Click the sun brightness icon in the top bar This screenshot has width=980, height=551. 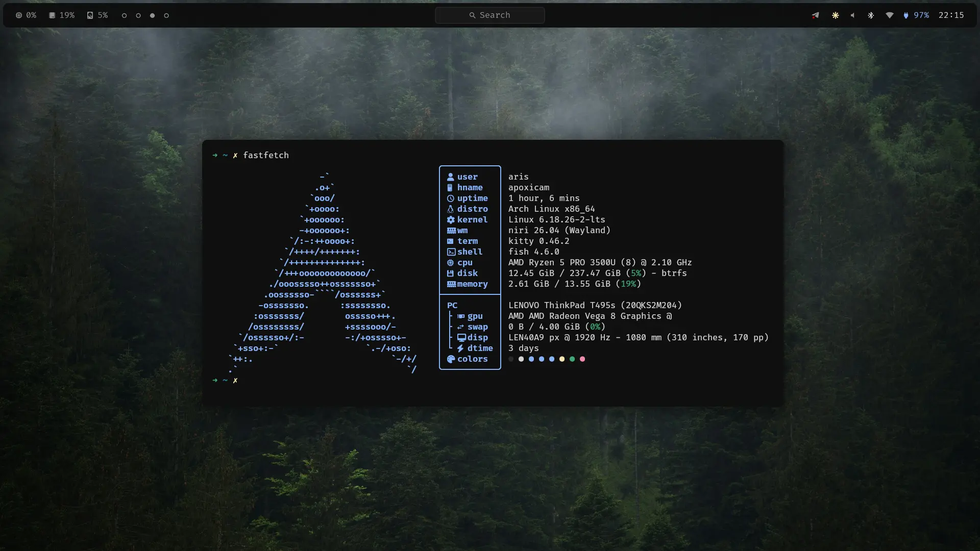pyautogui.click(x=836, y=15)
